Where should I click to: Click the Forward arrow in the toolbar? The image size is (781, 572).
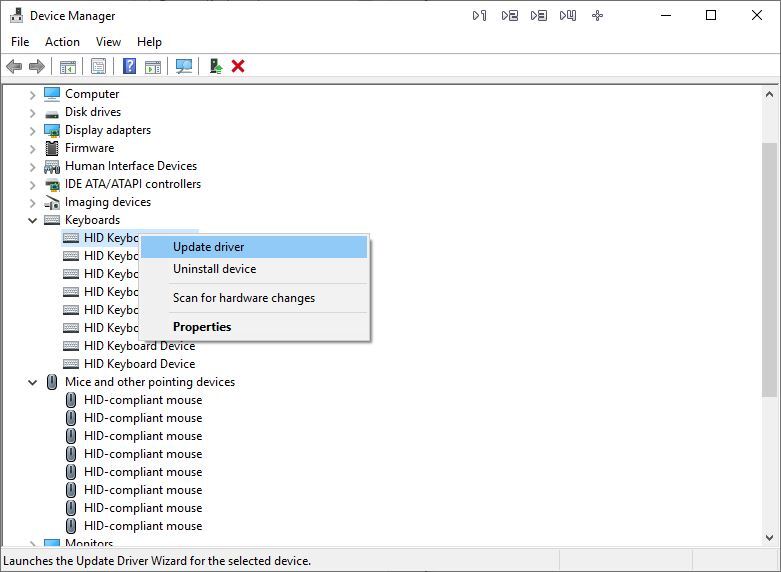point(37,66)
